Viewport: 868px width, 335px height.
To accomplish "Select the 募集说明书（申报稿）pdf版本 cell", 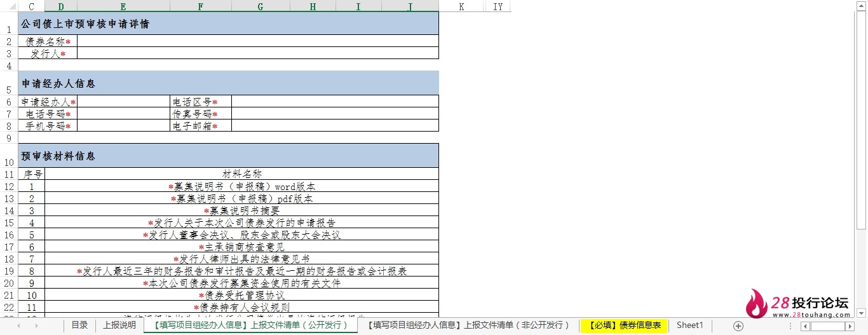I will [241, 198].
